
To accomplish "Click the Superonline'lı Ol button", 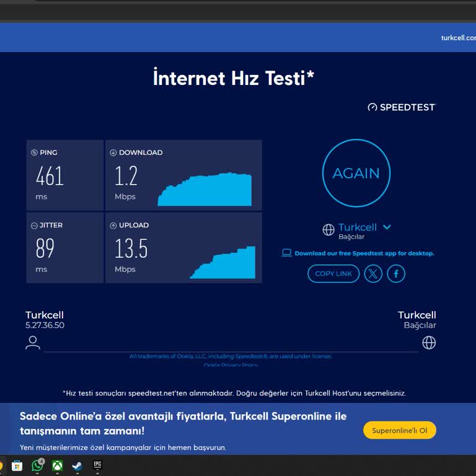I will (400, 430).
